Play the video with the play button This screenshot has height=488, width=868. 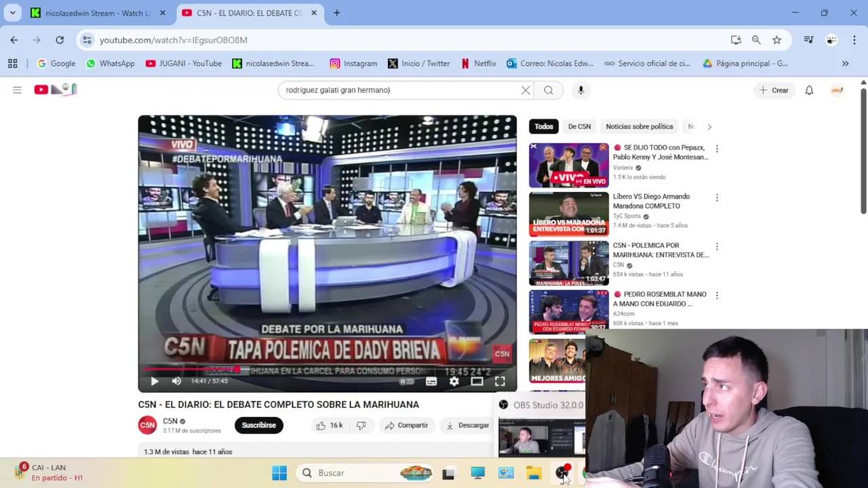155,381
